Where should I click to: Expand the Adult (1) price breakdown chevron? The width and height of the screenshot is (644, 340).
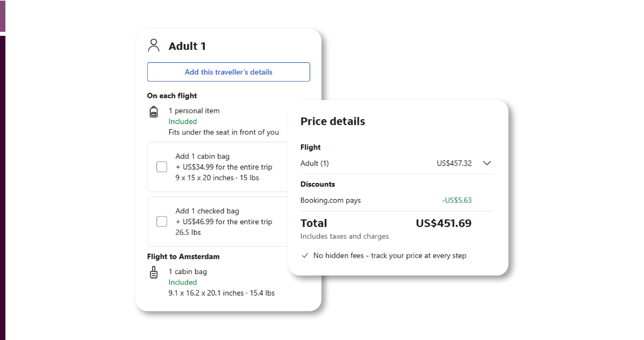[x=487, y=163]
